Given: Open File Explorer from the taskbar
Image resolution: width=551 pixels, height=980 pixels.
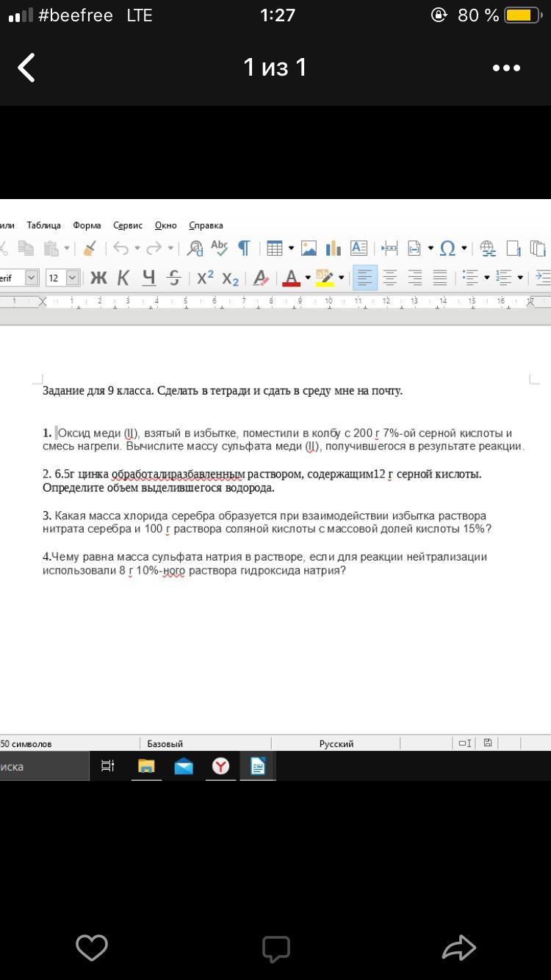Looking at the screenshot, I should point(147,766).
